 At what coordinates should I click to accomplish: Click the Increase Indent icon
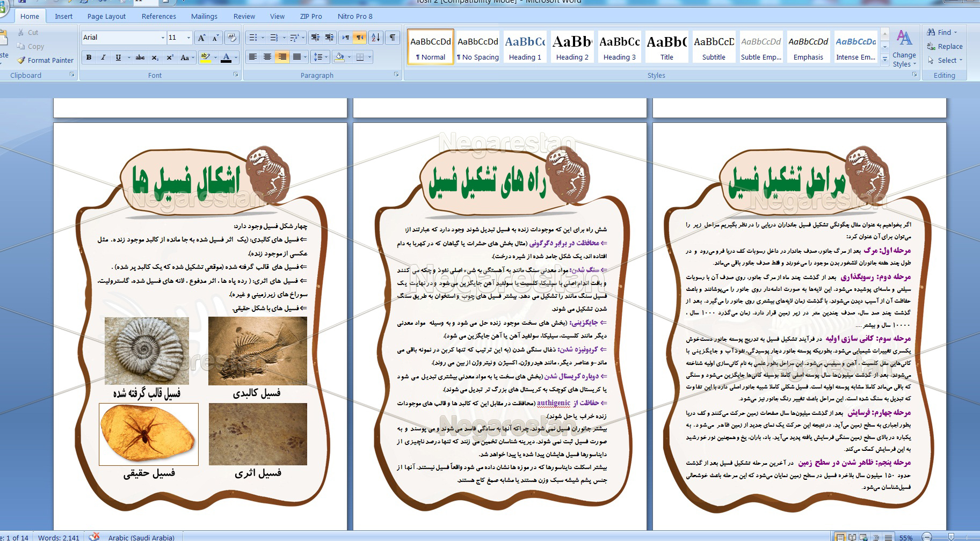click(329, 38)
